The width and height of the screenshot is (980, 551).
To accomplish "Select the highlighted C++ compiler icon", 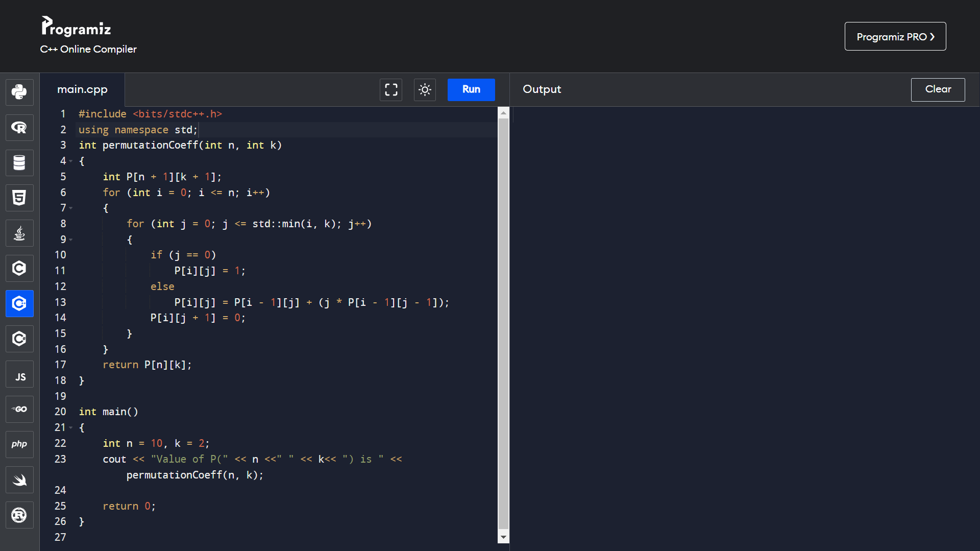I will (x=19, y=303).
